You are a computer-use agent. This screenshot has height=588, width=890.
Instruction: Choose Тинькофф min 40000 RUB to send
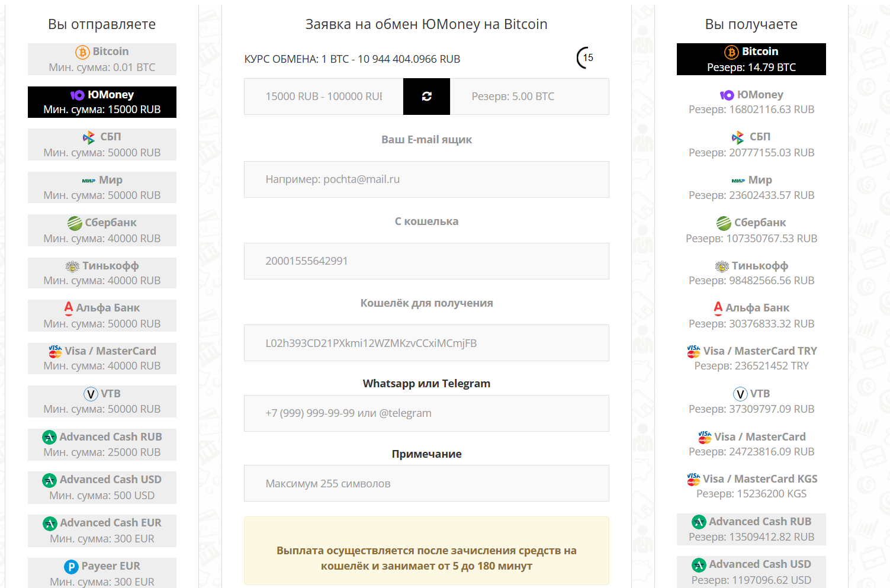point(102,273)
